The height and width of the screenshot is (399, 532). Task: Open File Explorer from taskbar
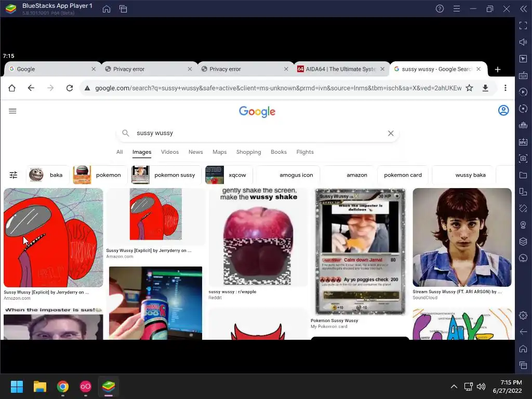pyautogui.click(x=39, y=387)
